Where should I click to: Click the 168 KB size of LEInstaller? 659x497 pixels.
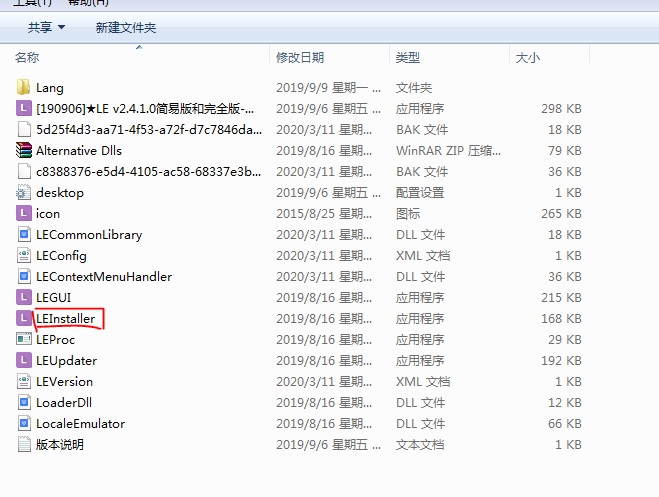(x=561, y=318)
